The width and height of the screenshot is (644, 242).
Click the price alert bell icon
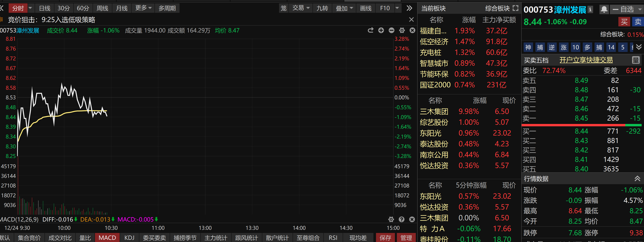[604, 9]
